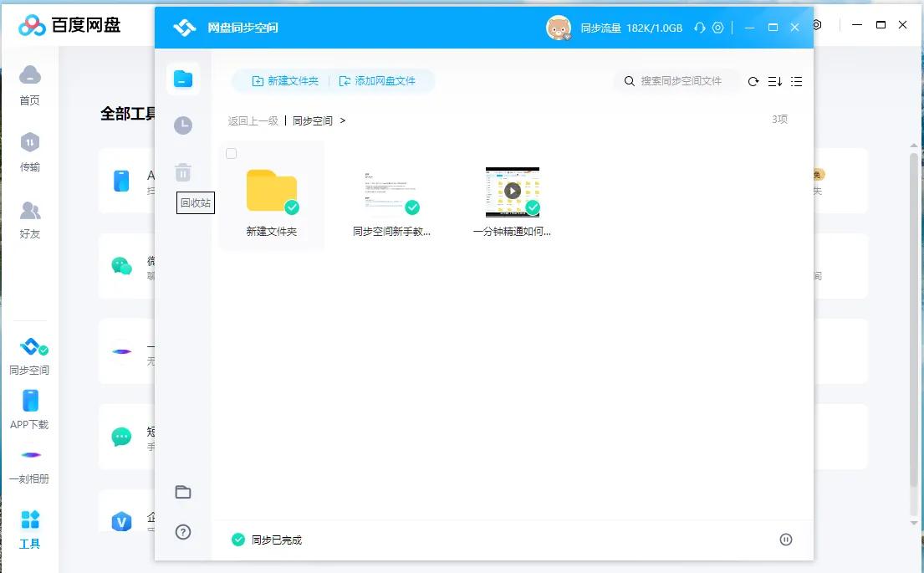
Task: Open local sync folder icon at sidebar bottom
Action: point(182,492)
